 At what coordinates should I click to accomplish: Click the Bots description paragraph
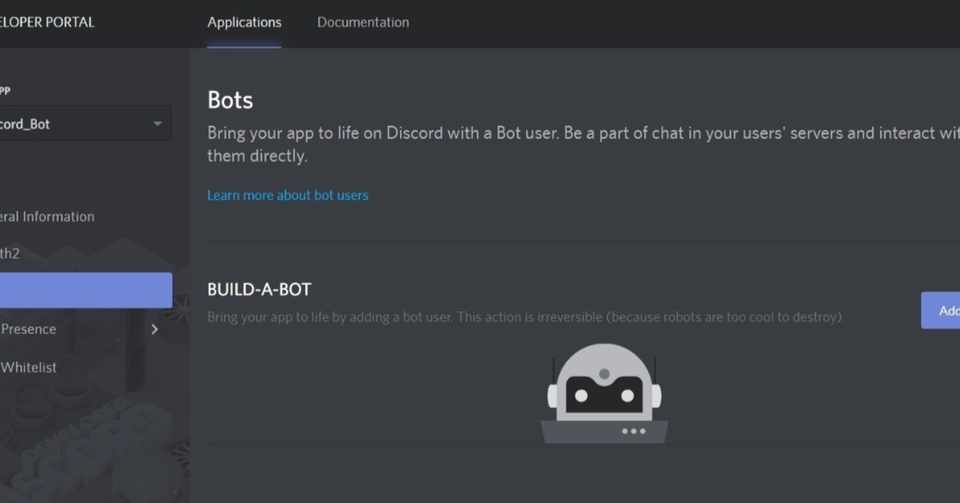(580, 145)
